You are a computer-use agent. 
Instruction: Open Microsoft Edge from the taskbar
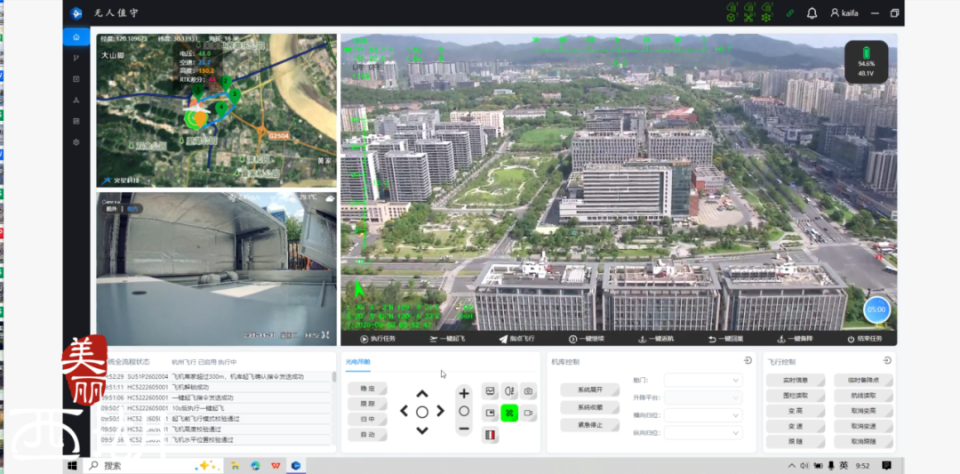(255, 465)
